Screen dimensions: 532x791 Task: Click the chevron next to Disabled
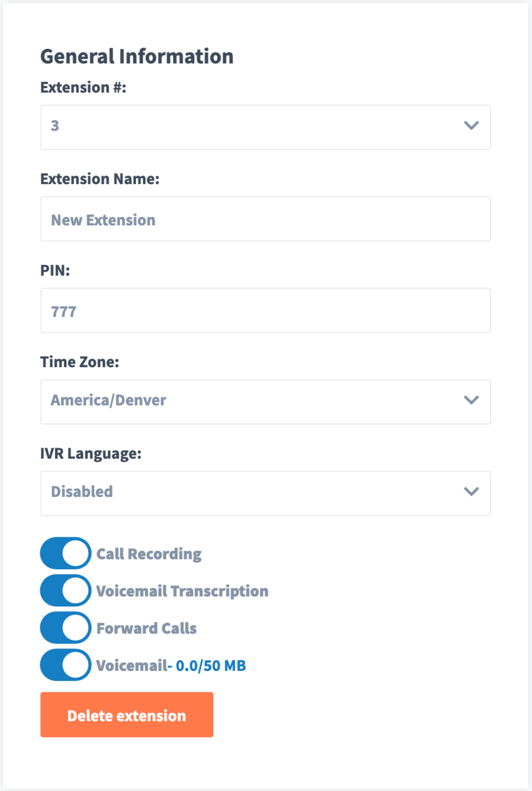(x=470, y=493)
